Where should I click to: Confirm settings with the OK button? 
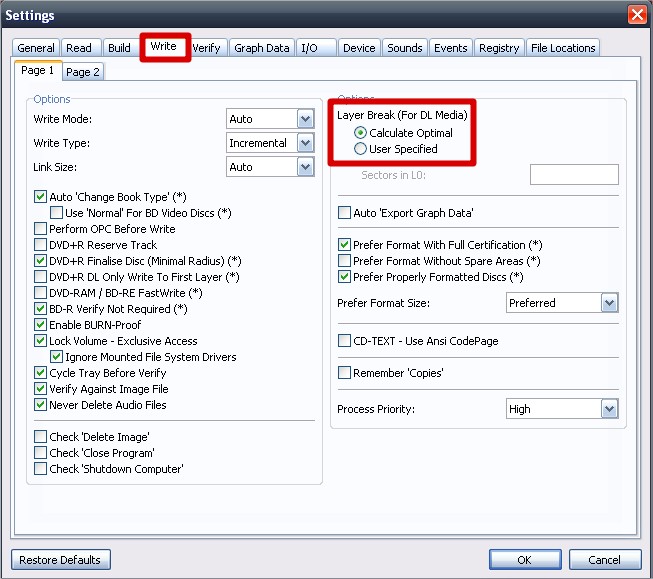tap(524, 560)
